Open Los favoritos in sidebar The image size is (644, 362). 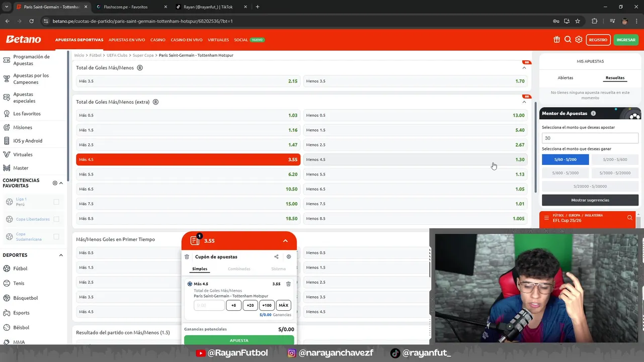tap(27, 114)
